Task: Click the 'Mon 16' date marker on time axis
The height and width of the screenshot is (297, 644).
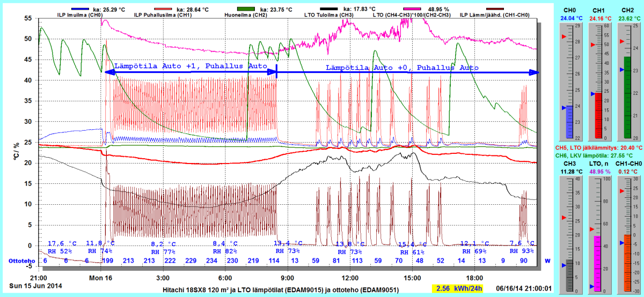Action: point(101,278)
